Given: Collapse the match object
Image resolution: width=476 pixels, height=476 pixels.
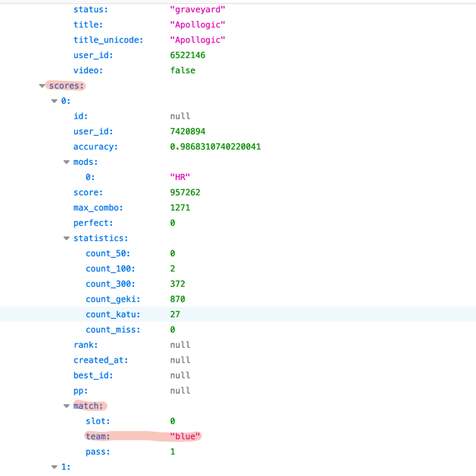Looking at the screenshot, I should 66,406.
